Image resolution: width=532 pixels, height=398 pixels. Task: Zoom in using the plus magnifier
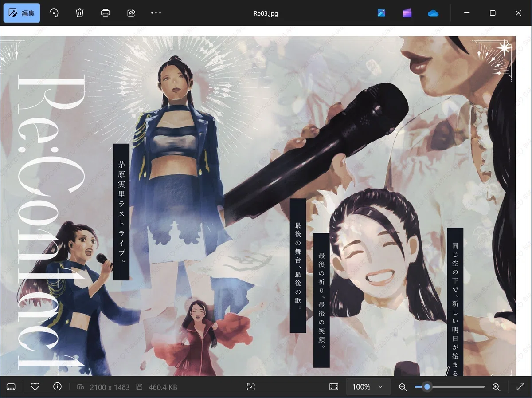click(x=497, y=387)
